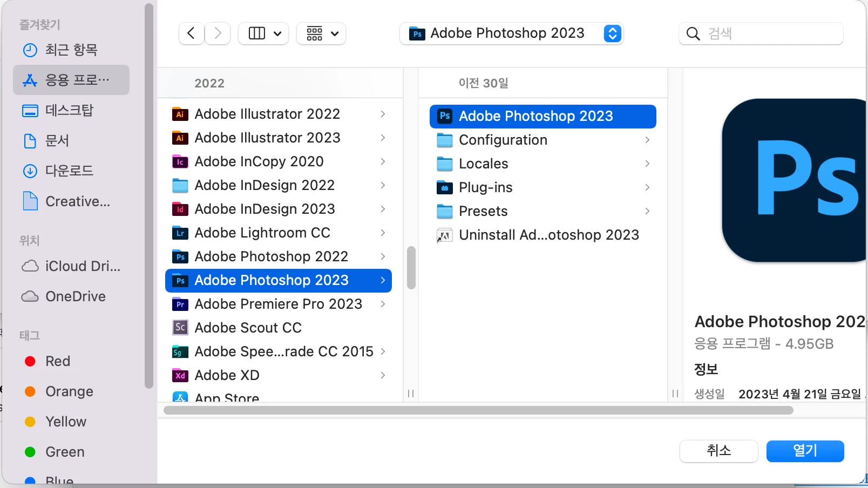This screenshot has width=868, height=488.
Task: Expand the Plug-ins folder chevron
Action: pyautogui.click(x=647, y=187)
